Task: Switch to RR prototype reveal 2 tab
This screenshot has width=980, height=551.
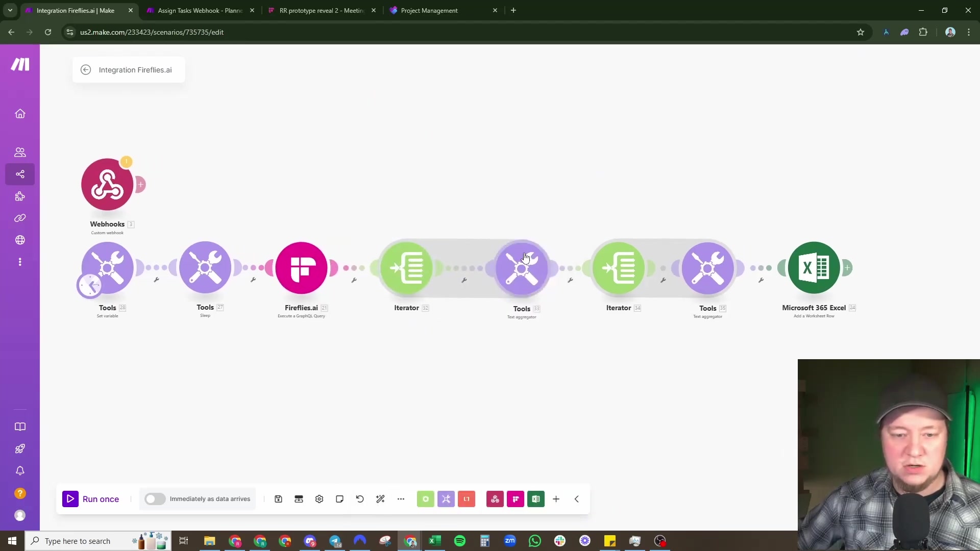Action: pyautogui.click(x=322, y=10)
